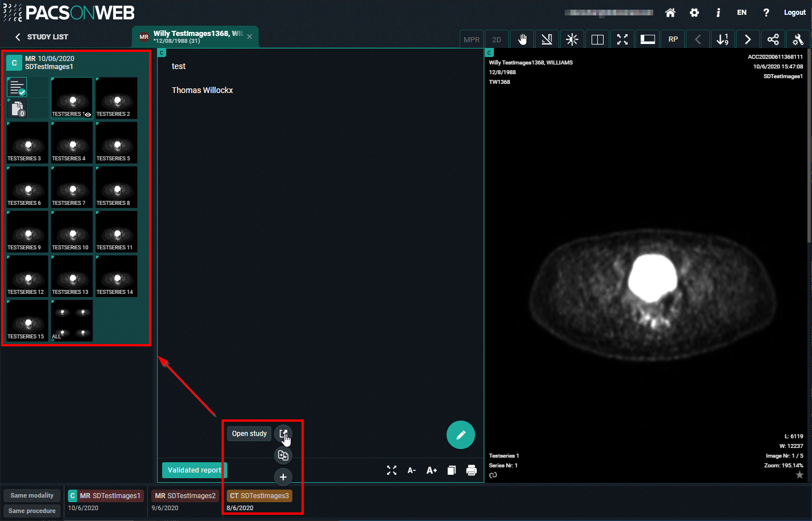
Task: Click the teal edit report pencil button
Action: tap(460, 435)
